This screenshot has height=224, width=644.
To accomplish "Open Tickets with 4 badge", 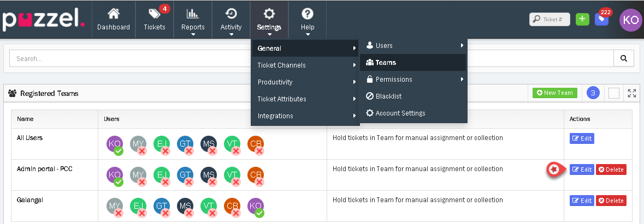I will click(x=155, y=19).
